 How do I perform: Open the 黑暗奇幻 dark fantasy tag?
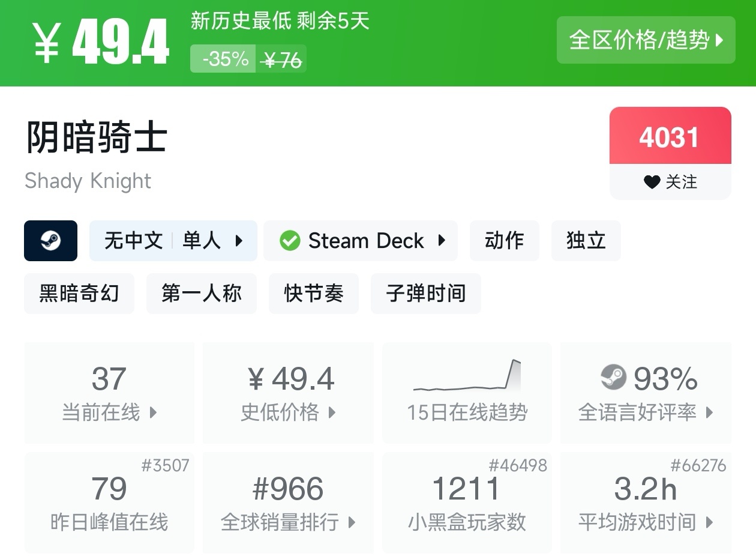(x=79, y=294)
